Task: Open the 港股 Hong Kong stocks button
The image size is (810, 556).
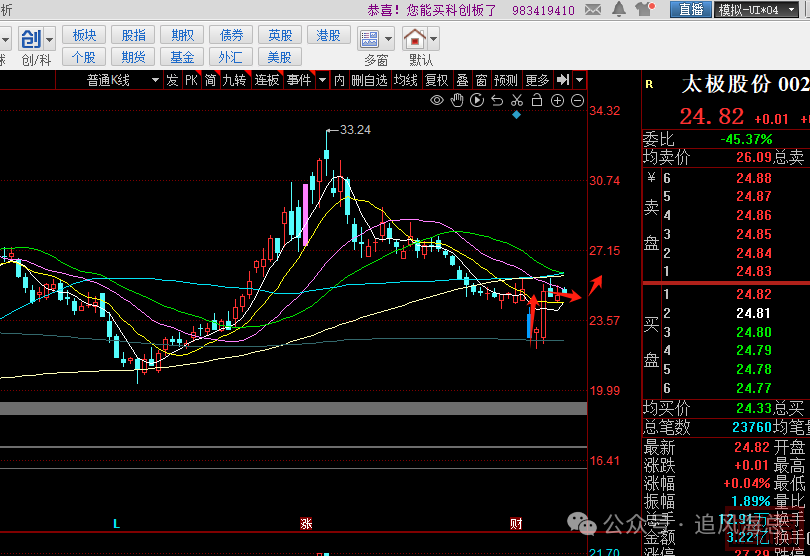Action: pos(329,35)
